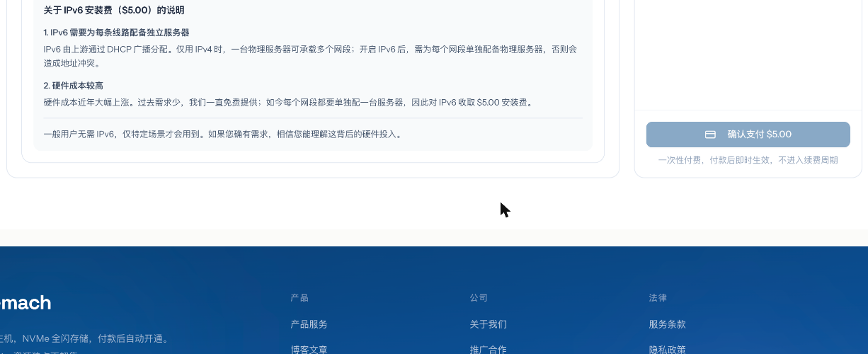Open the 隐私政策 footer link

coord(667,350)
